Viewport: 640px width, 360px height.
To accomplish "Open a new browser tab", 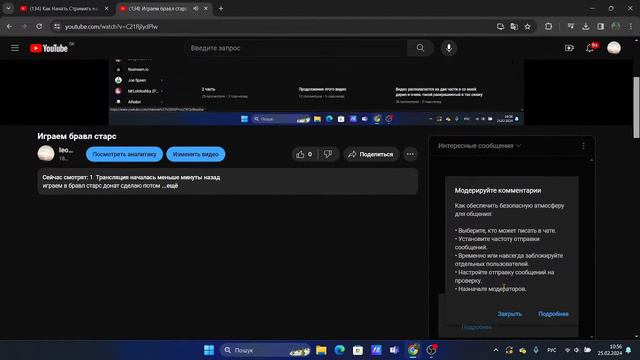I will coord(221,8).
